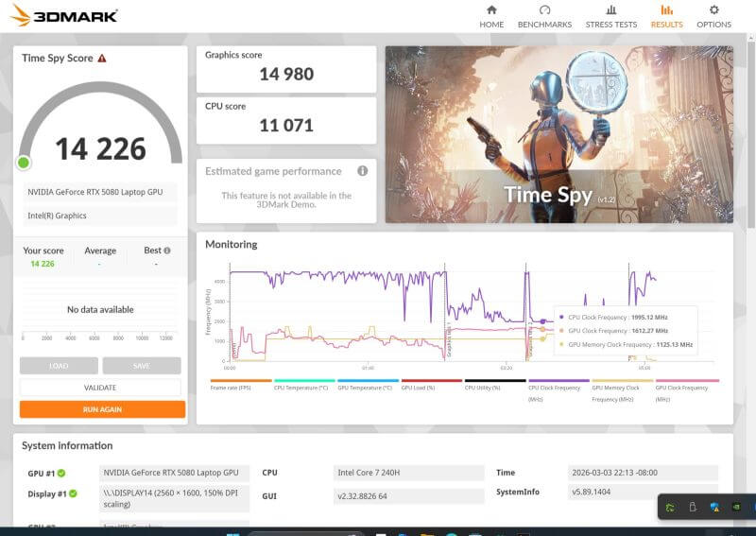Switch to the Results tab

point(666,16)
